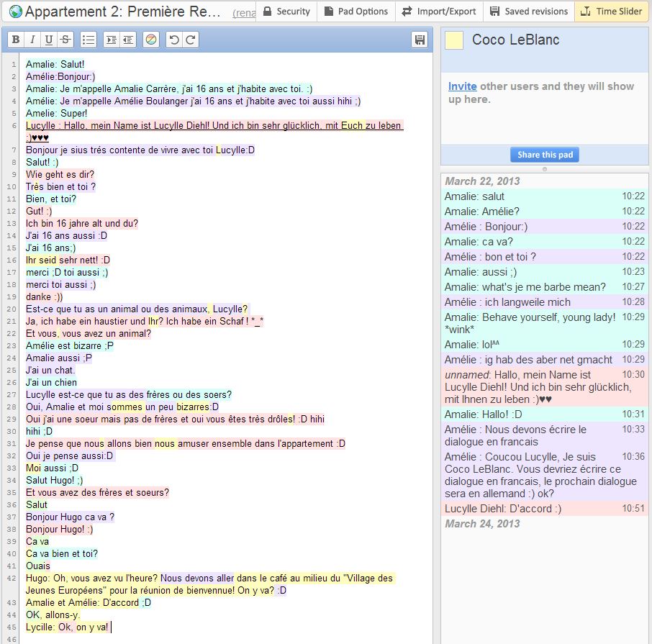Apply strikethrough formatting
The height and width of the screenshot is (644, 652).
(x=65, y=40)
